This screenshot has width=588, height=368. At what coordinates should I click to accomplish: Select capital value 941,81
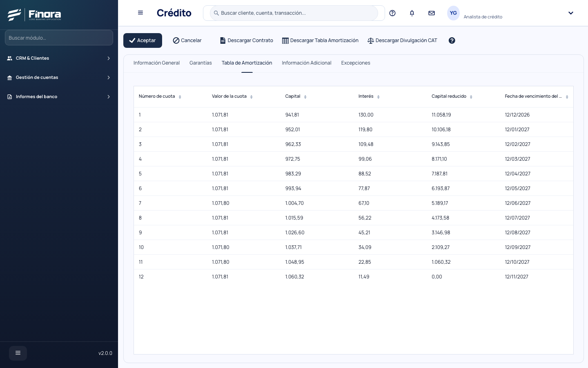click(292, 115)
